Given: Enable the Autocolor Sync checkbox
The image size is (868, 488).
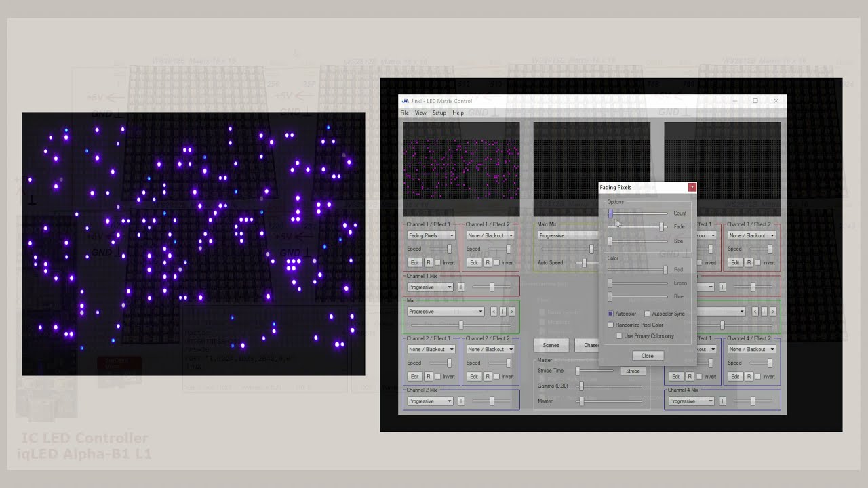Looking at the screenshot, I should tap(647, 314).
